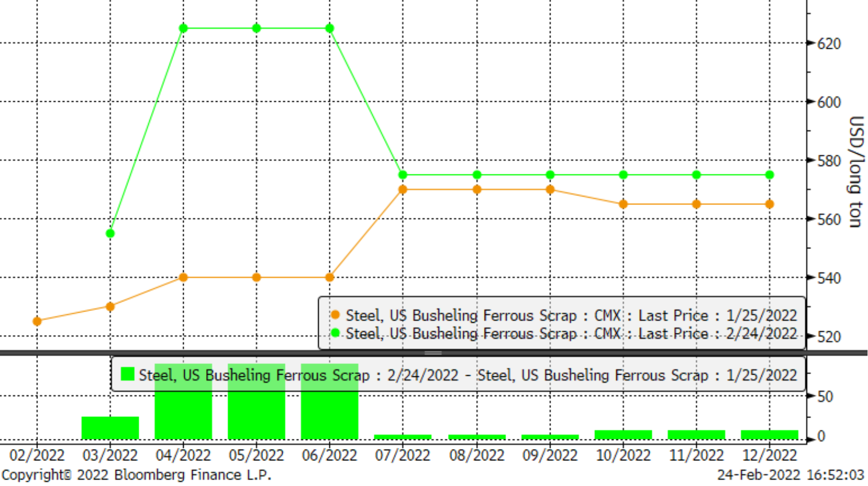Click the green legend marker for 2/24/2022 series

tap(335, 333)
